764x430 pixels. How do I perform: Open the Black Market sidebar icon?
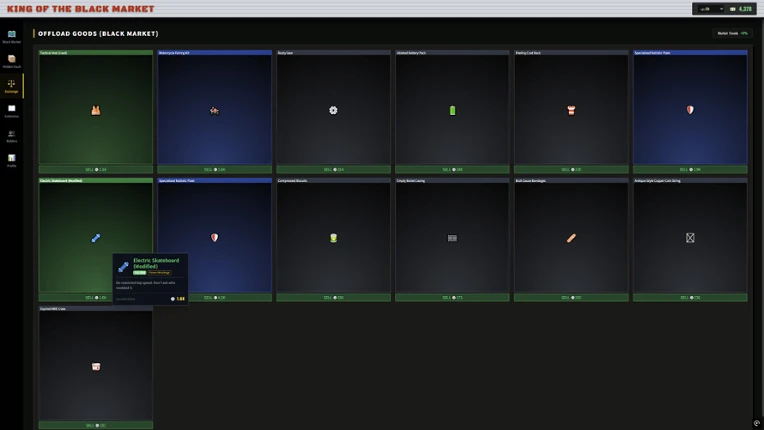(x=12, y=36)
